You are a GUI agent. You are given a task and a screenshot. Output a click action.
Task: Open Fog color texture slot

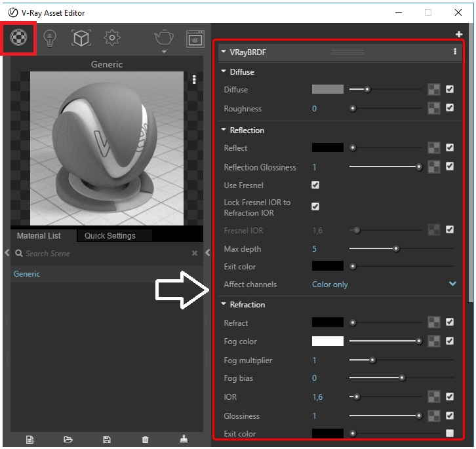click(x=434, y=342)
